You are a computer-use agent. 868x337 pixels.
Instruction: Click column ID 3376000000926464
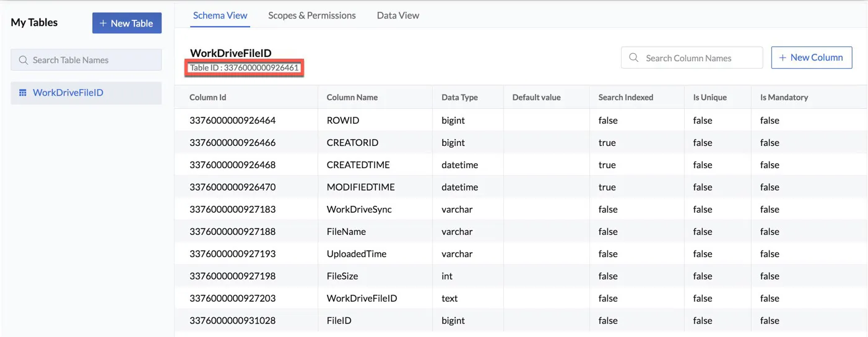(x=233, y=121)
